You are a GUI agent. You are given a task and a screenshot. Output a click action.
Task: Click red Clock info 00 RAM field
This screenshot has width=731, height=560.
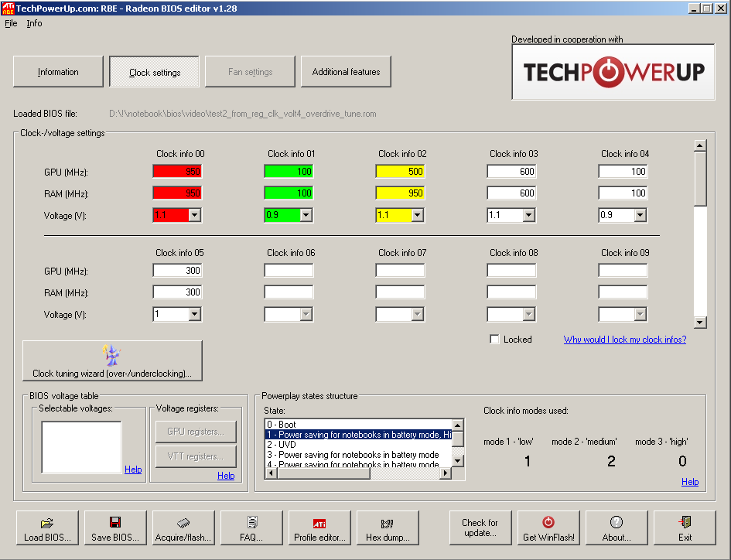[177, 193]
